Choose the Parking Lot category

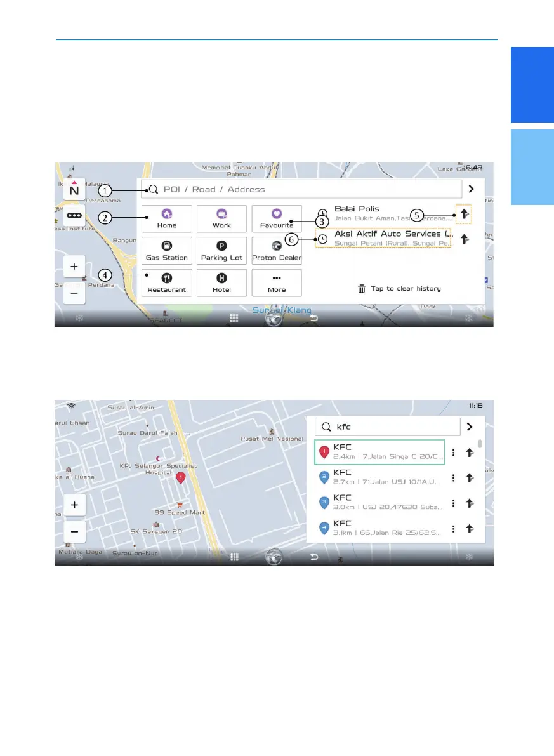point(222,251)
